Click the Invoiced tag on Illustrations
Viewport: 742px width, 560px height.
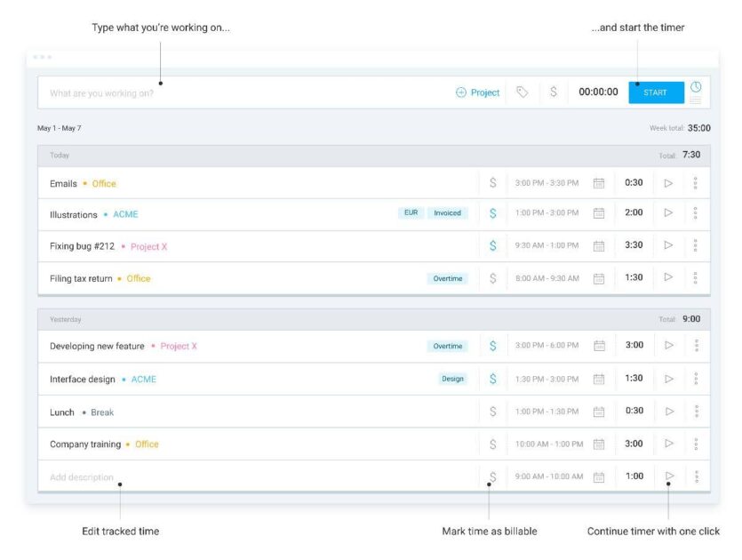tap(447, 212)
